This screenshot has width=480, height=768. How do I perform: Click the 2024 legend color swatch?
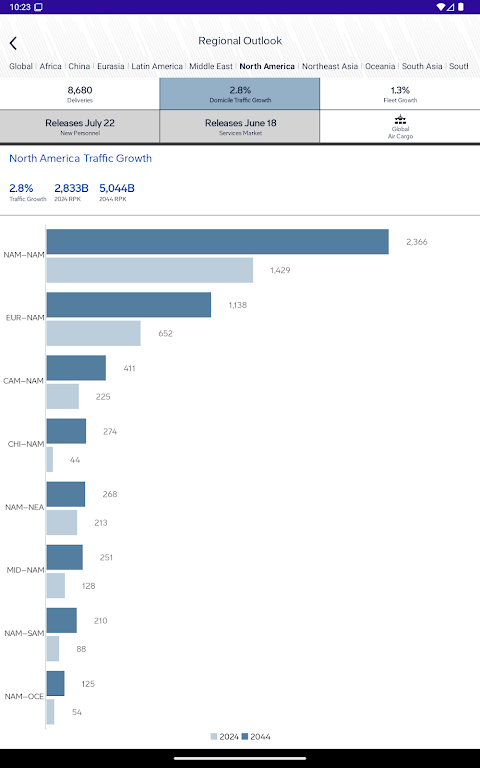coord(214,736)
